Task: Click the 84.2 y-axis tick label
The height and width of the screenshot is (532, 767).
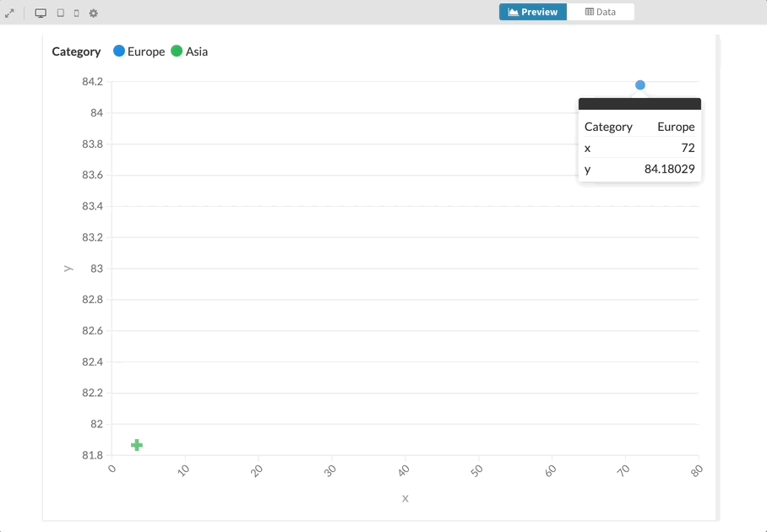Action: click(92, 82)
